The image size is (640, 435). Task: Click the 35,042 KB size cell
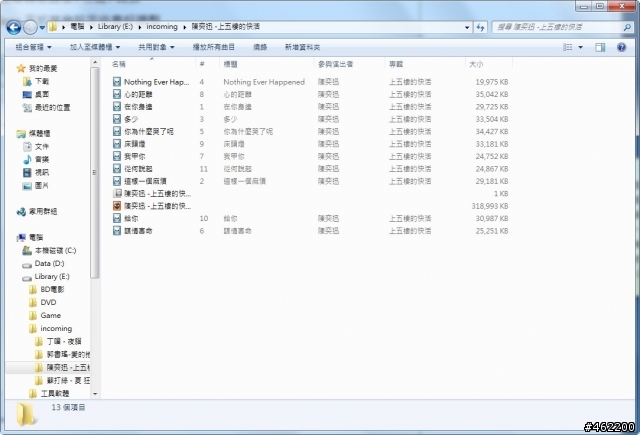[491, 94]
